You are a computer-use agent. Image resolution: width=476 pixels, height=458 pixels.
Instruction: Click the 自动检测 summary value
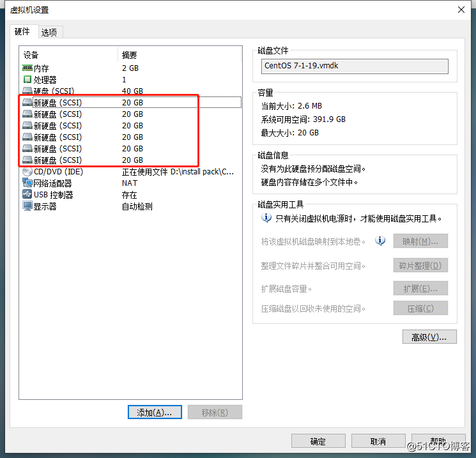pos(137,206)
